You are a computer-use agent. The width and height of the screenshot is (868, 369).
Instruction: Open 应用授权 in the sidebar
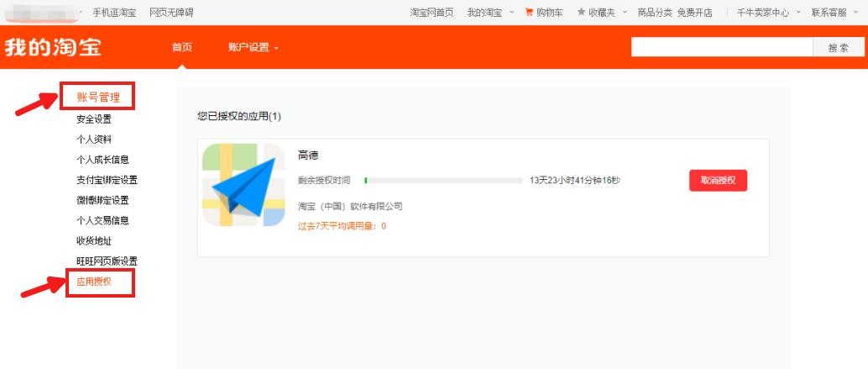click(x=94, y=282)
